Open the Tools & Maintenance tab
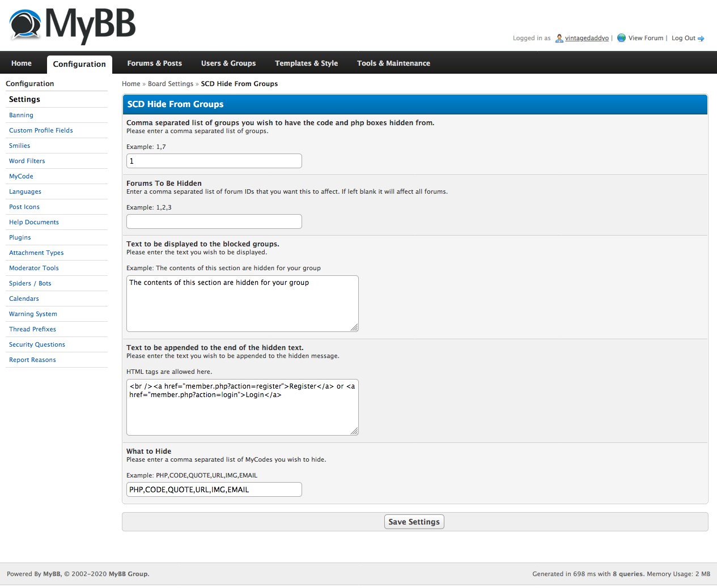 [393, 63]
